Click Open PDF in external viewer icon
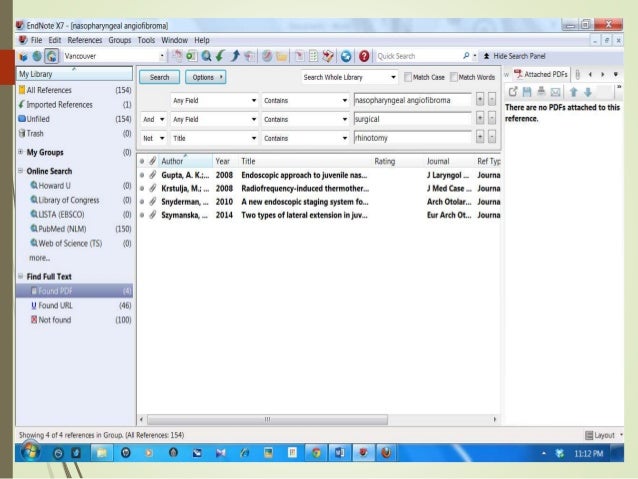Image resolution: width=638 pixels, height=479 pixels. tap(513, 92)
